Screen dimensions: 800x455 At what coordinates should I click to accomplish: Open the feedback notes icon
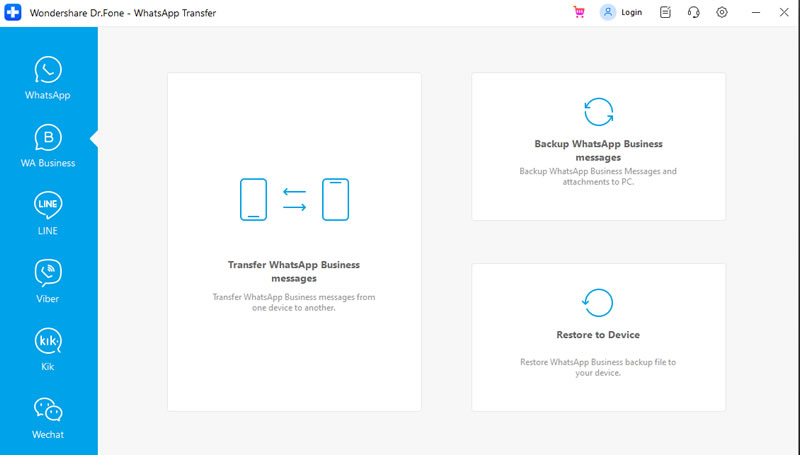click(665, 12)
